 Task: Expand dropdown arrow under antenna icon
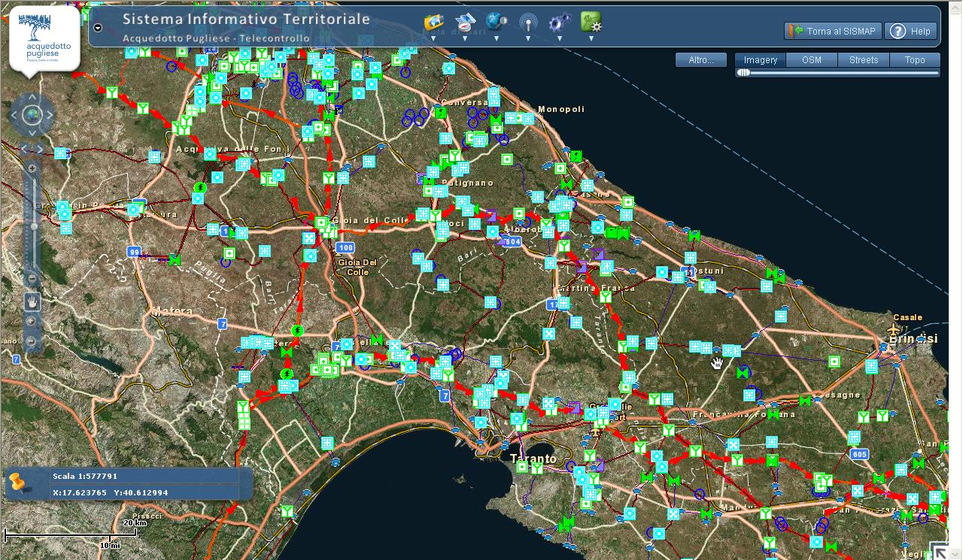tap(528, 38)
